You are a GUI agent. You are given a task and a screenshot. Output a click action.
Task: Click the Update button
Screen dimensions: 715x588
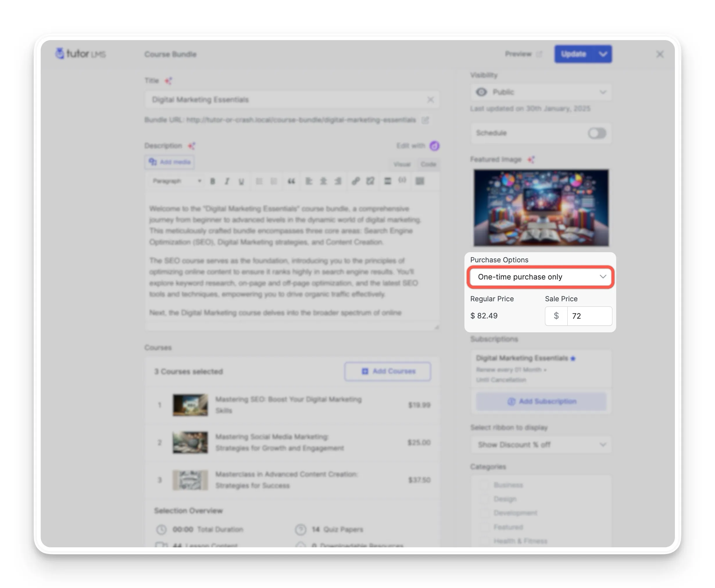click(x=573, y=54)
